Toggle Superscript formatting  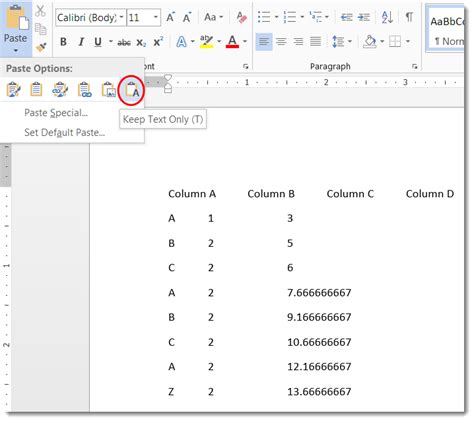tap(158, 42)
